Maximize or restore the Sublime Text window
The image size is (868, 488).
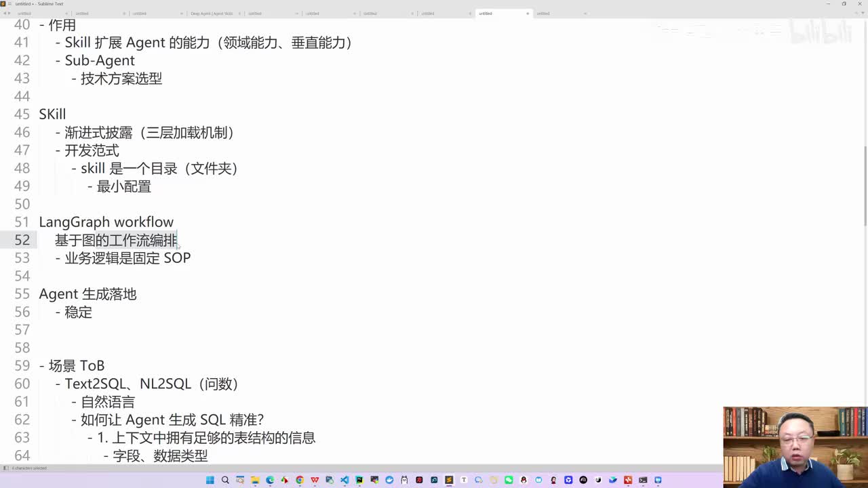point(844,3)
